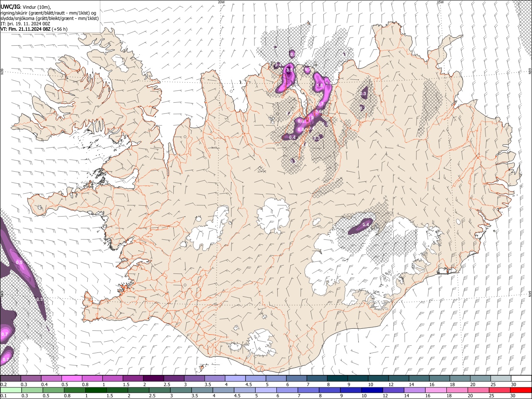This screenshot has height=399, width=532.
Task: Click the '0.5' precipitation value in the sea west of Iceland
Action: click(19, 262)
